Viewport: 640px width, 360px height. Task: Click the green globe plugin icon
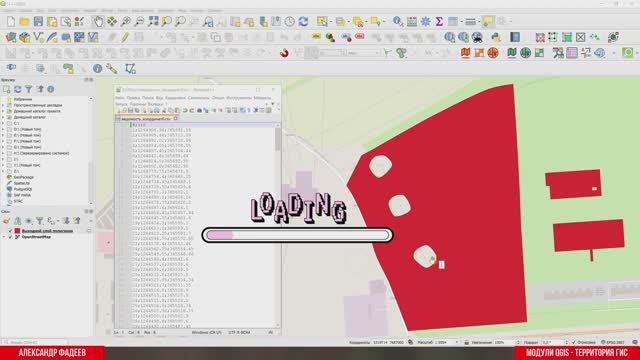tap(525, 53)
